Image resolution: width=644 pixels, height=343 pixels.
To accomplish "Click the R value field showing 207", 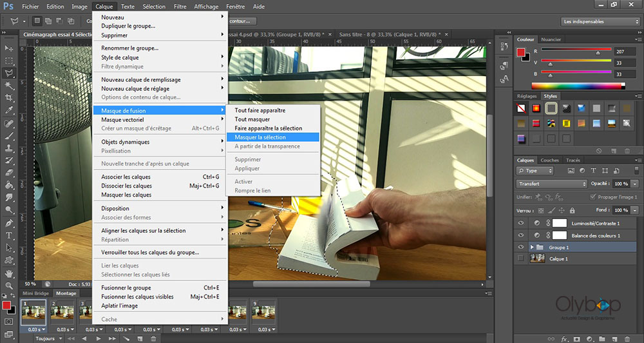I will (x=624, y=52).
